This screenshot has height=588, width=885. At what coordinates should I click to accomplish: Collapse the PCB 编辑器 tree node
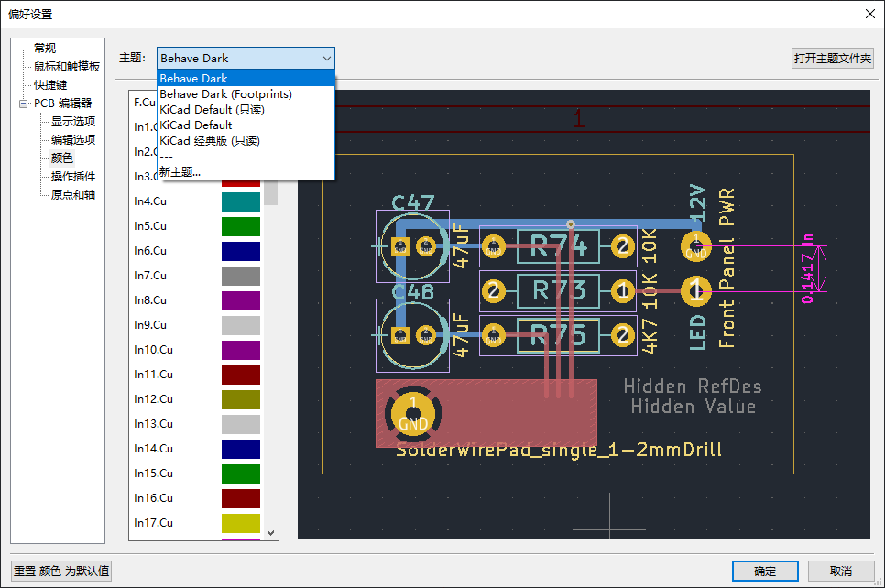click(23, 103)
